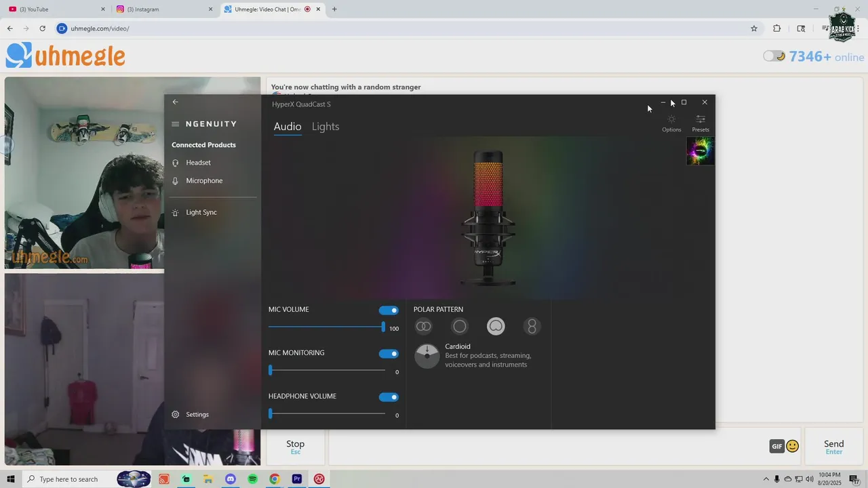The width and height of the screenshot is (868, 488).
Task: Open the Windows Start menu
Action: point(10,479)
